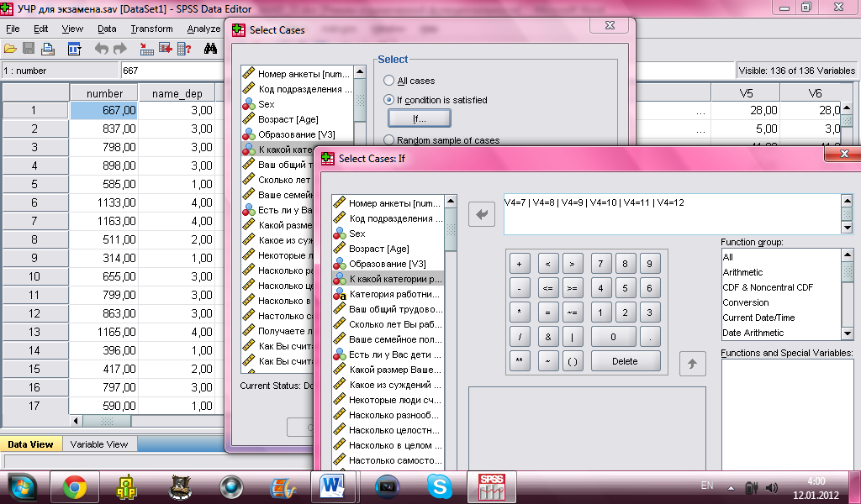Click the OR pipe operator button

click(x=572, y=337)
